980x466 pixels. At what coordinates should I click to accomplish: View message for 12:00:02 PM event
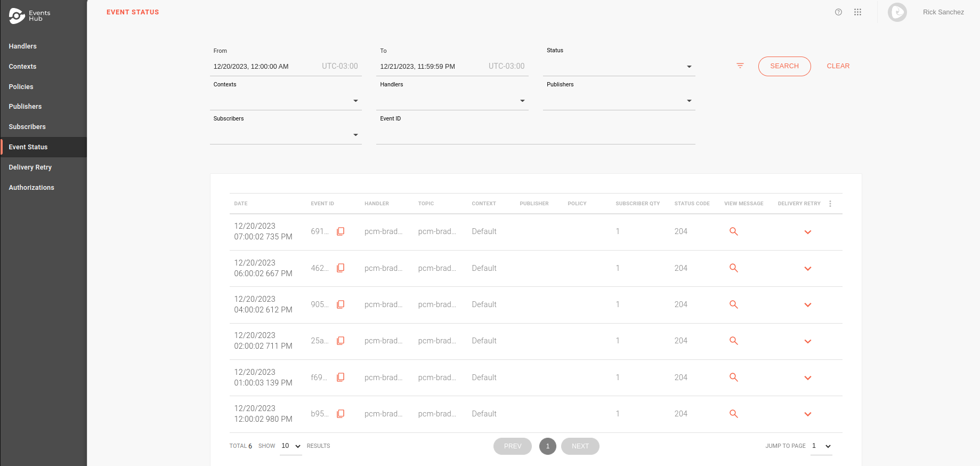pos(733,414)
